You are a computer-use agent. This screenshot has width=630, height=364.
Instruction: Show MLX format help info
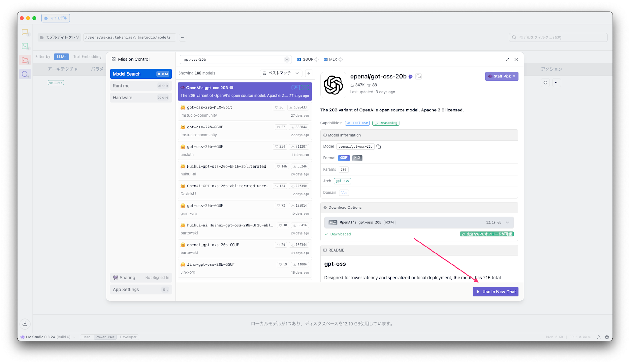pos(341,60)
